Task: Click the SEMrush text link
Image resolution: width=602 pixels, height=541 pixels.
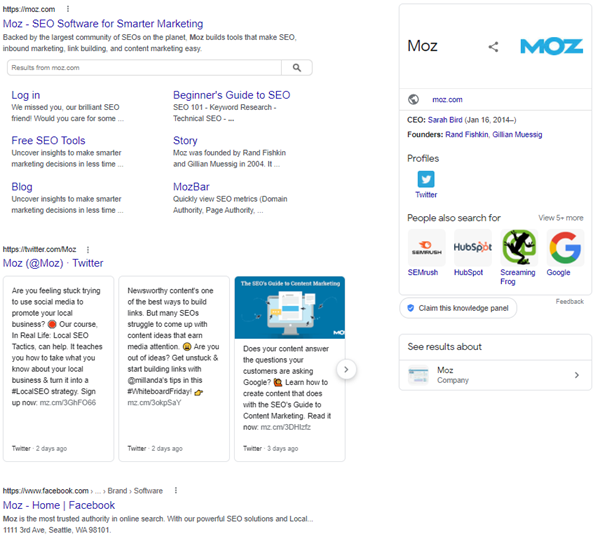Action: tap(423, 272)
